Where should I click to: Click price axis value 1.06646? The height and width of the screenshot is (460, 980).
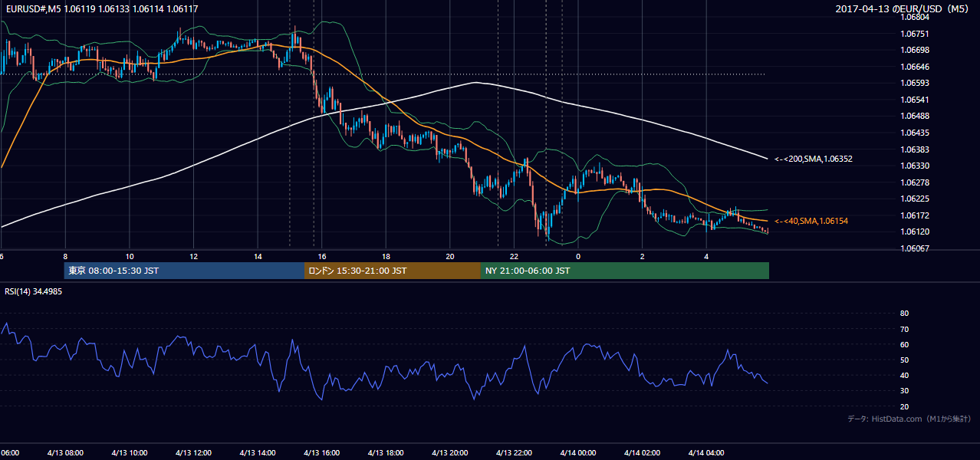(914, 67)
